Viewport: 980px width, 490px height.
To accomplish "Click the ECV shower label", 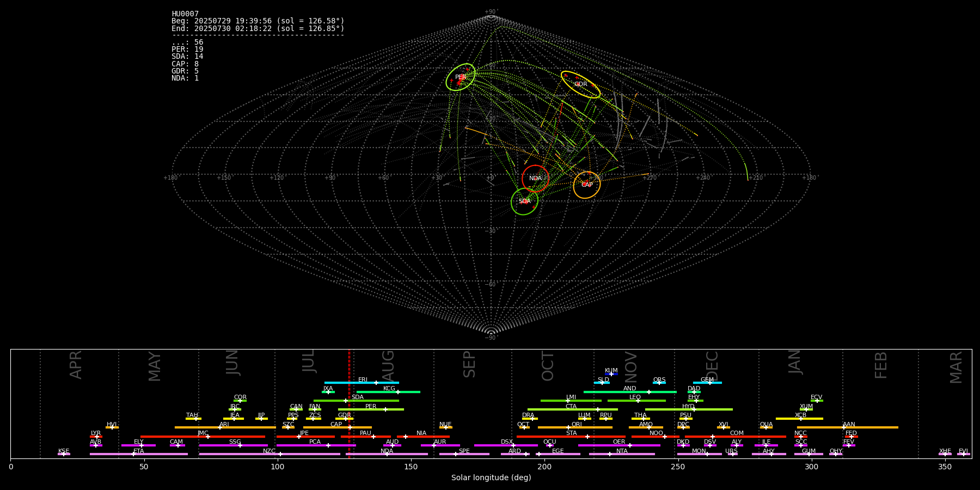I will [816, 397].
